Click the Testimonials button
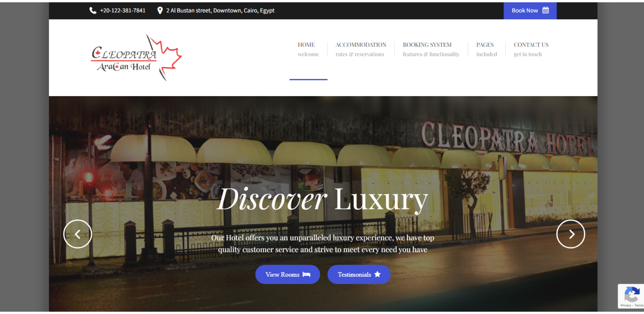 point(359,274)
